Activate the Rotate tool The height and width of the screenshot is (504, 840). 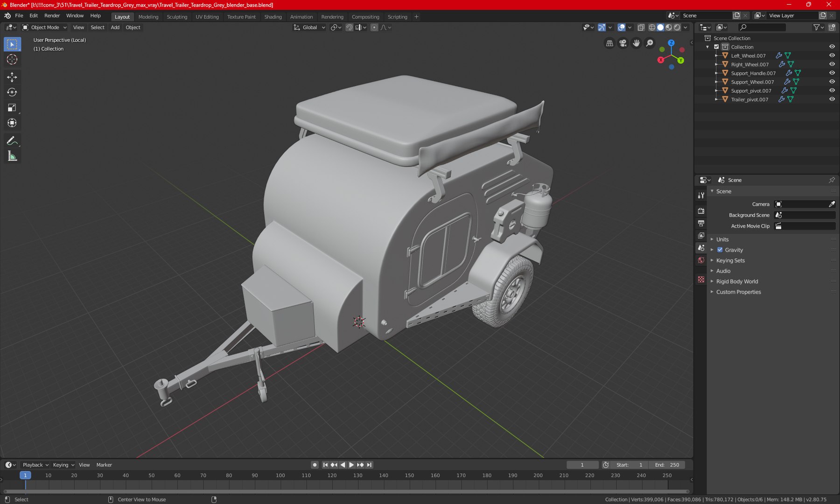(x=12, y=92)
